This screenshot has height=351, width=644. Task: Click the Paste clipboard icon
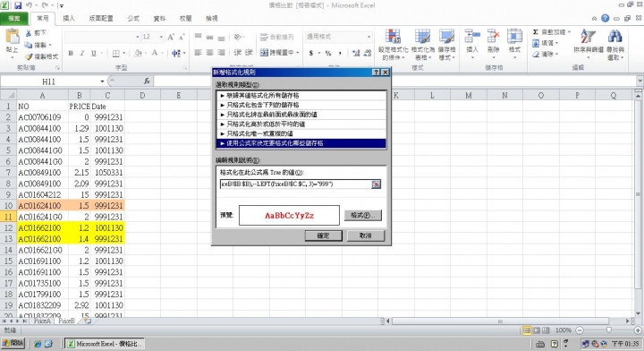pos(12,37)
